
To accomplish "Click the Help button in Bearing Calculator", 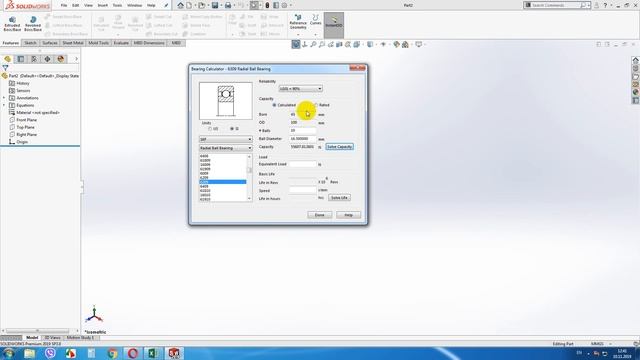I will [x=349, y=215].
